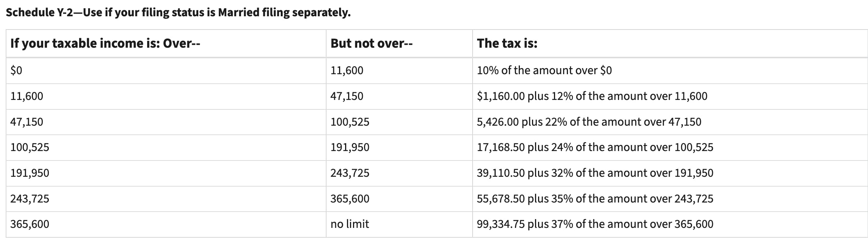Click the "The tax is:" column header

click(507, 44)
